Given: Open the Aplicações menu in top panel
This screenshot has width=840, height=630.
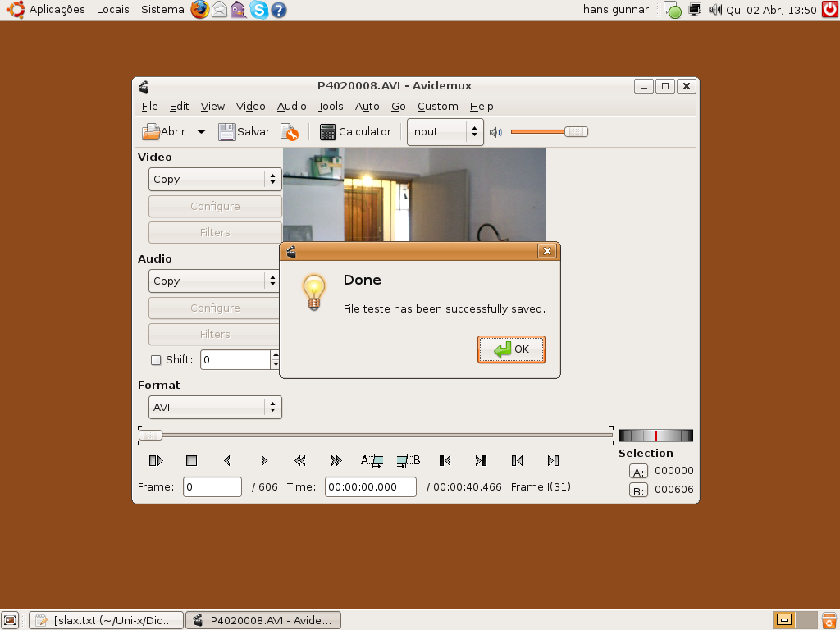Looking at the screenshot, I should 57,10.
